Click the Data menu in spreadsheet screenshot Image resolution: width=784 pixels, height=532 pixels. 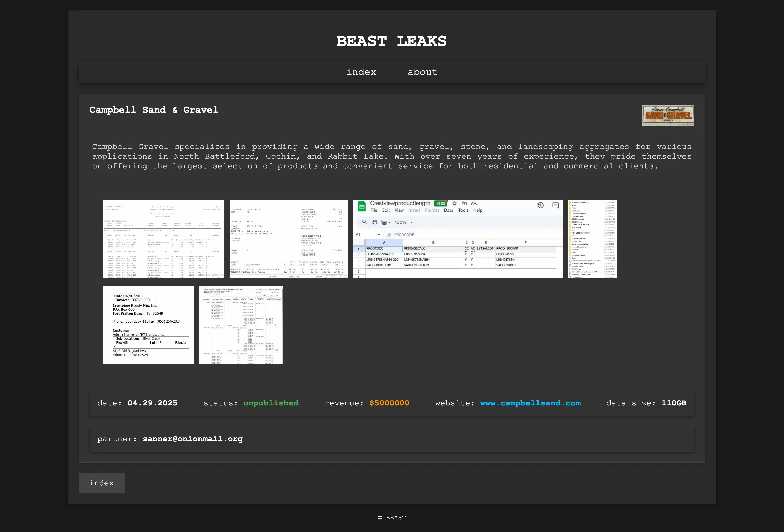click(x=448, y=210)
